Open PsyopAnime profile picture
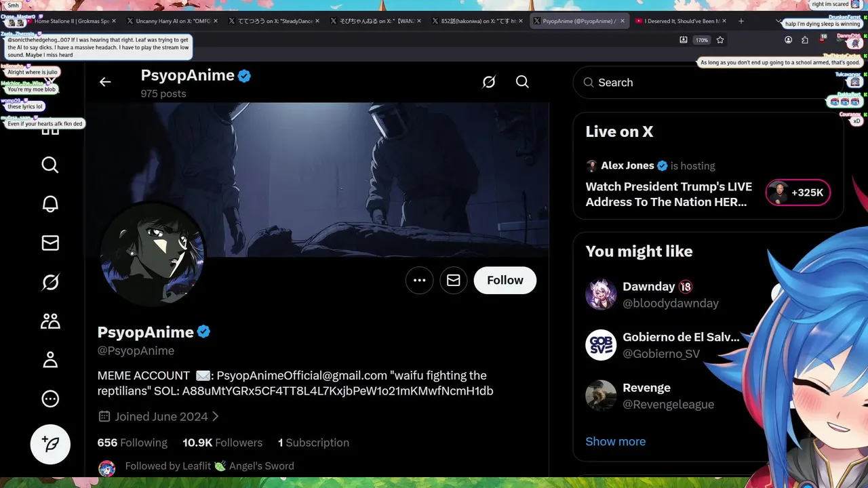The width and height of the screenshot is (868, 488). coord(152,254)
